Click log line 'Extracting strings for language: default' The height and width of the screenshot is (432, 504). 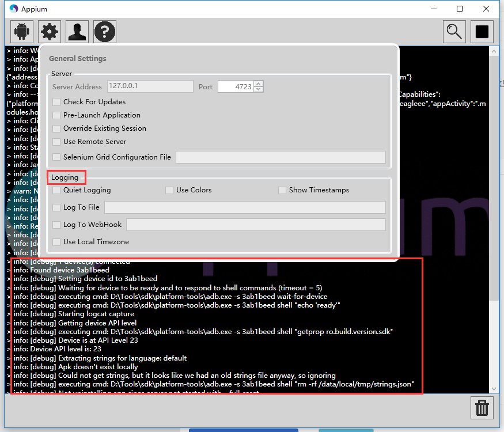click(100, 358)
